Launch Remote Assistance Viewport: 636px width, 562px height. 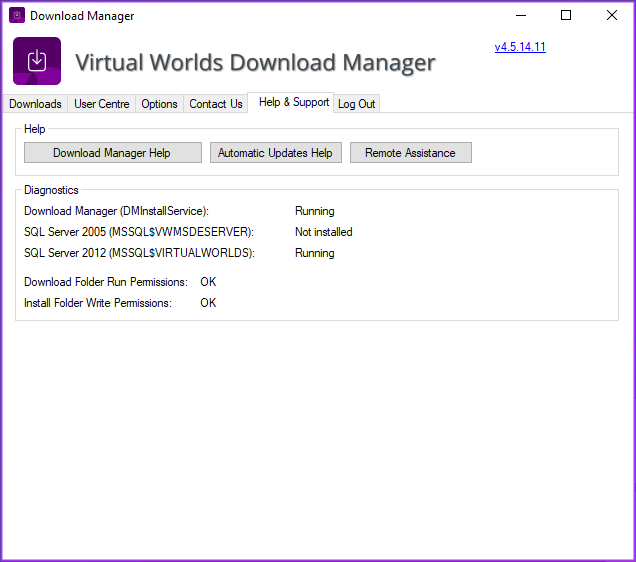click(411, 152)
